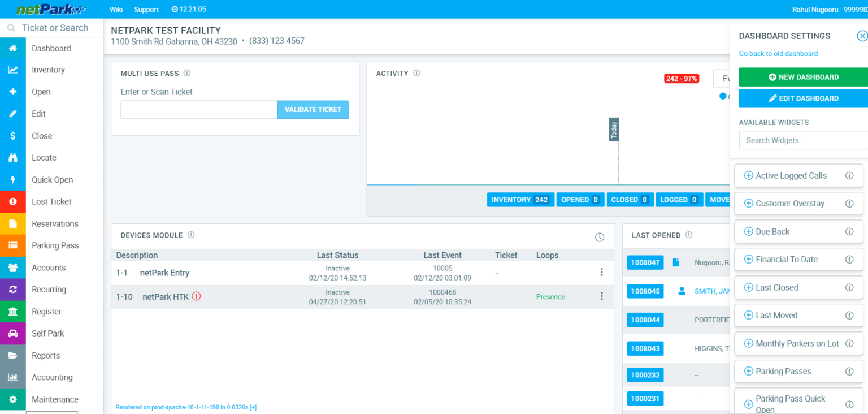
Task: Click the Multi Use Pass info icon
Action: (x=187, y=73)
